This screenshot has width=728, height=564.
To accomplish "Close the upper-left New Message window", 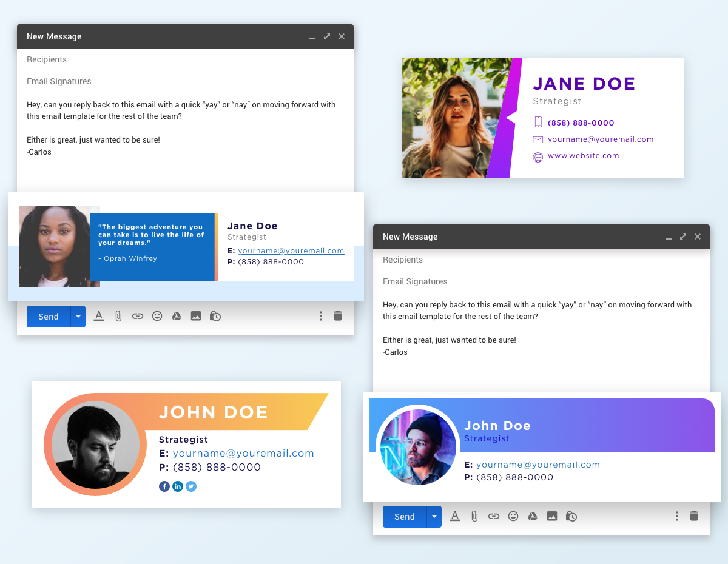I will (342, 36).
